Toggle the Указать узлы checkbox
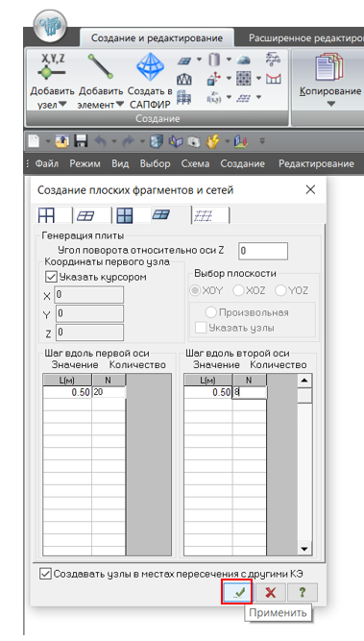The image size is (364, 641). coord(201,328)
